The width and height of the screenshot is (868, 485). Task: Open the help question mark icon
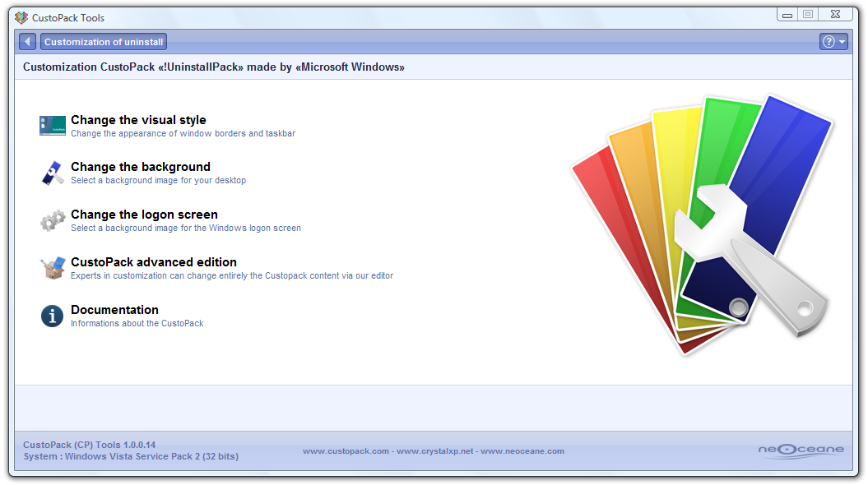[829, 41]
